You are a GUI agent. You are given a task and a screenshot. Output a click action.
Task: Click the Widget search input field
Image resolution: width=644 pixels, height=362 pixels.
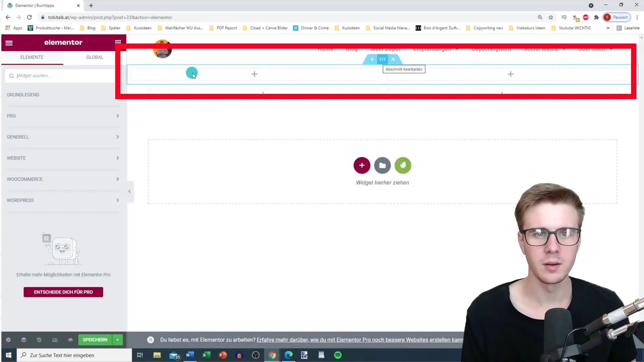(x=63, y=75)
